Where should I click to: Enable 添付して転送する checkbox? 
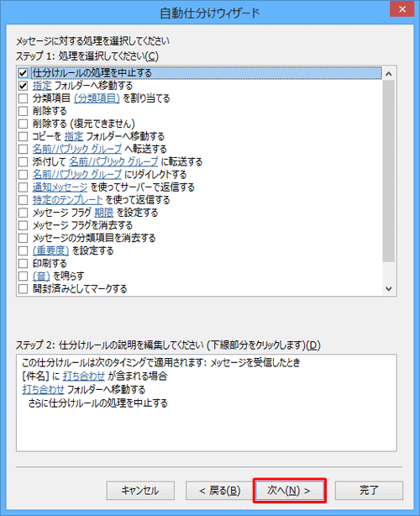[x=23, y=161]
